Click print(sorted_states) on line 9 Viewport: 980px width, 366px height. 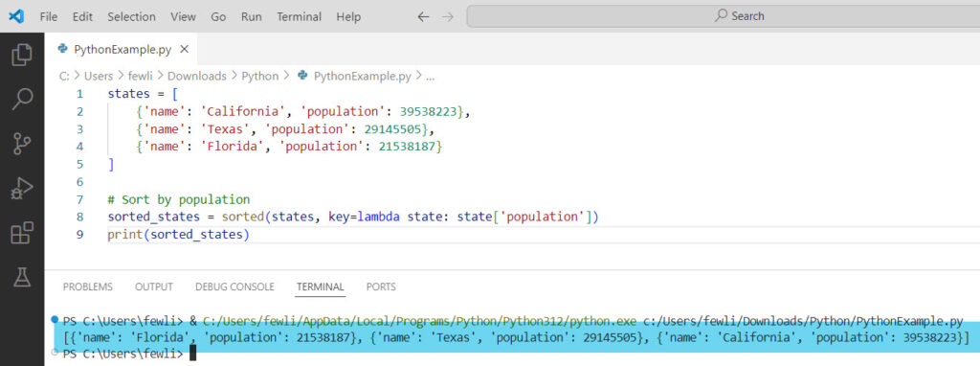[179, 235]
